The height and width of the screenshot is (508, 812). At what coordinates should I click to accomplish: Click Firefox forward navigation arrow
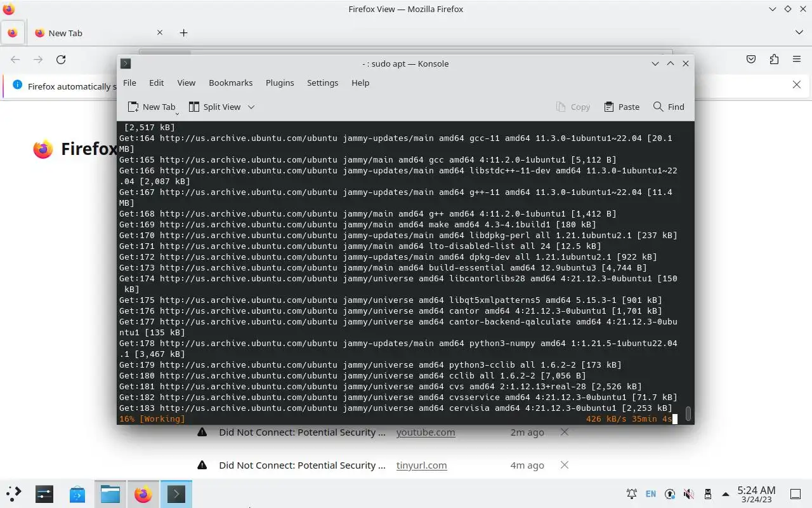tap(38, 59)
